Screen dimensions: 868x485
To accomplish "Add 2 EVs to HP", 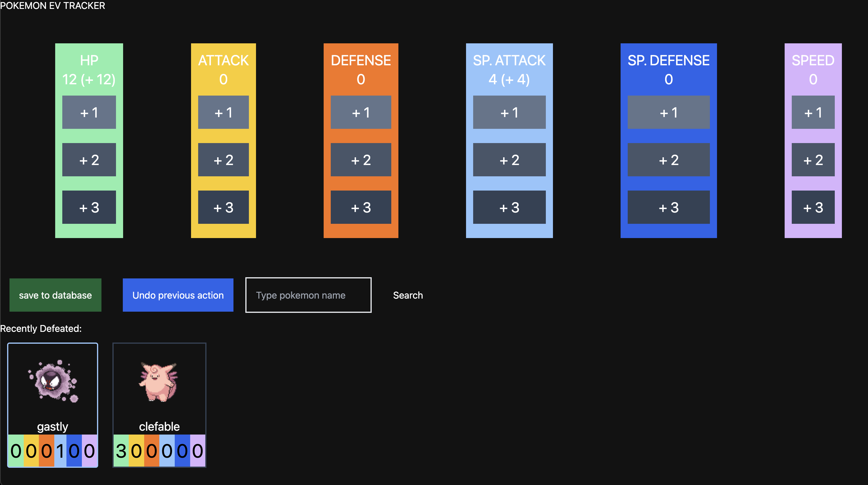I will coord(89,160).
